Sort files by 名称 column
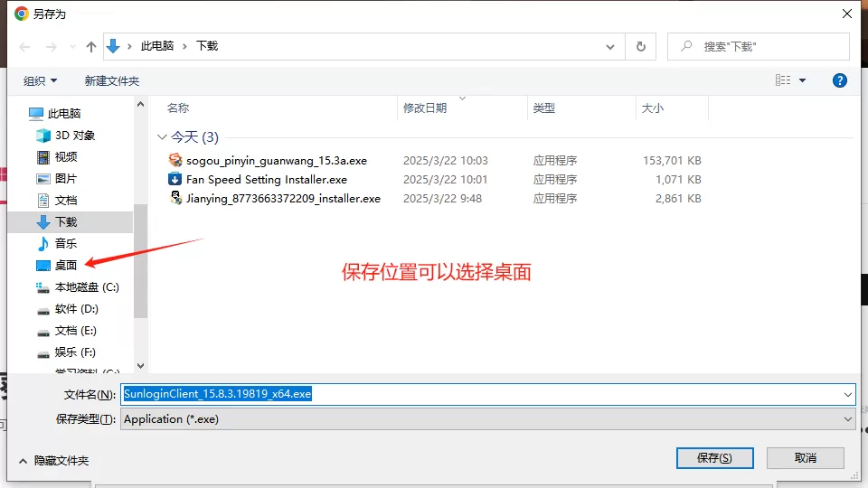 click(x=178, y=108)
